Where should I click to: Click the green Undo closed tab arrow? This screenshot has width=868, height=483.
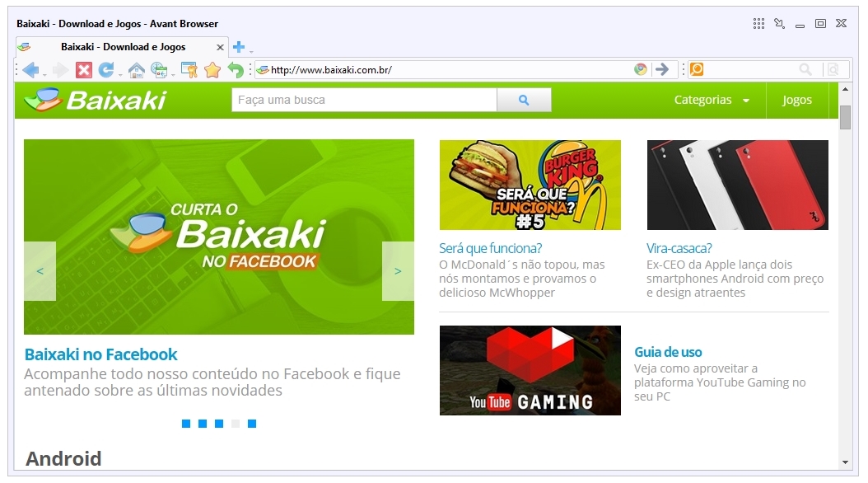[236, 70]
